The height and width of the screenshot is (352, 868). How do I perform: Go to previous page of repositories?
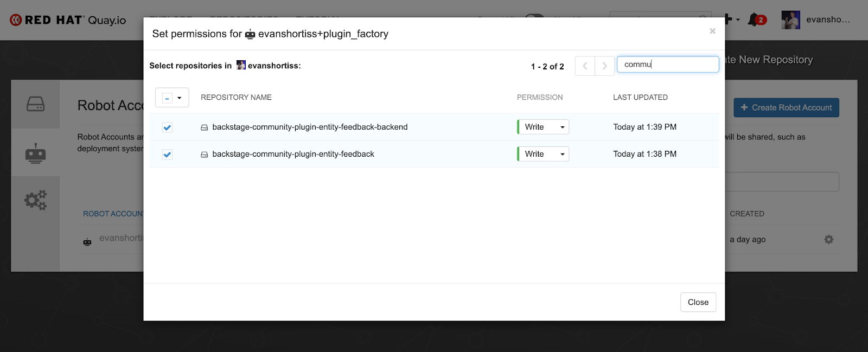pyautogui.click(x=585, y=66)
